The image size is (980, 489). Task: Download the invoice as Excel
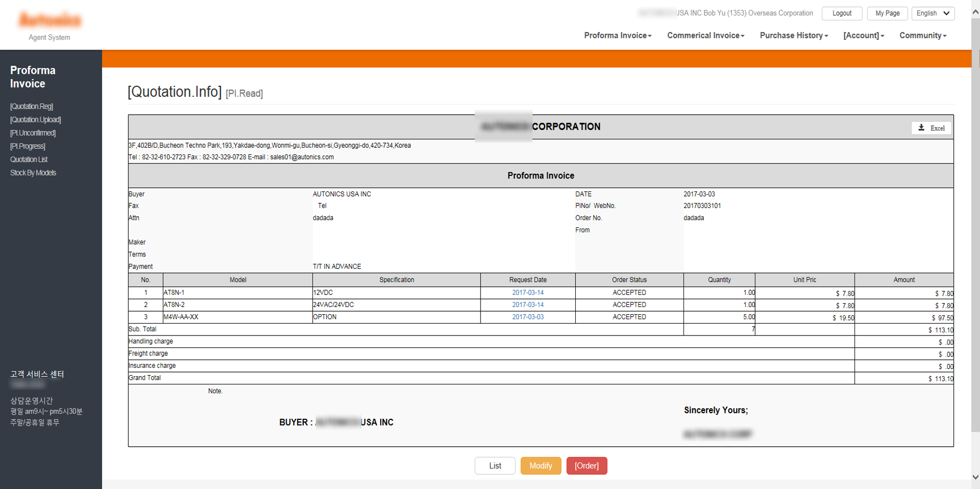931,128
